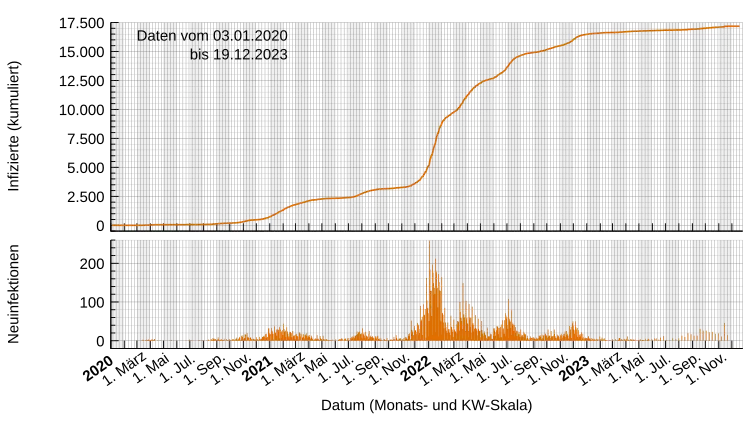Click the long flat top section of the curve
Image resolution: width=747 pixels, height=421 pixels.
[640, 31]
